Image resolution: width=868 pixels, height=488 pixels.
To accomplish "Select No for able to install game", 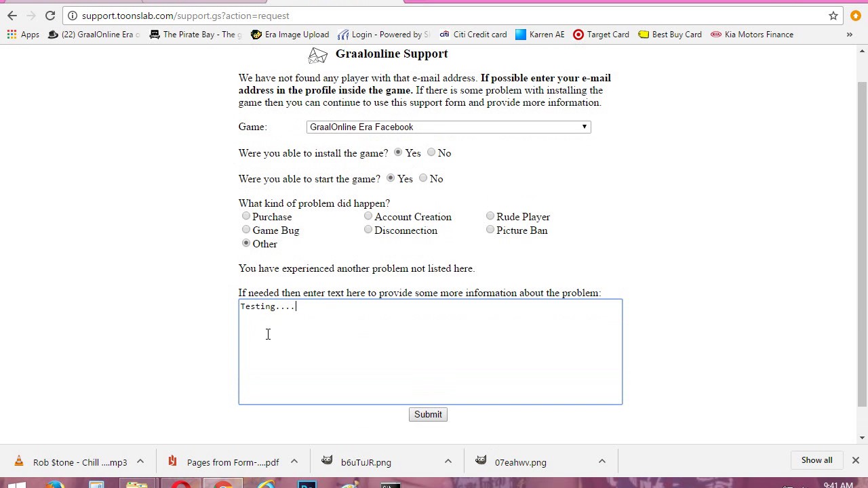I will [431, 152].
